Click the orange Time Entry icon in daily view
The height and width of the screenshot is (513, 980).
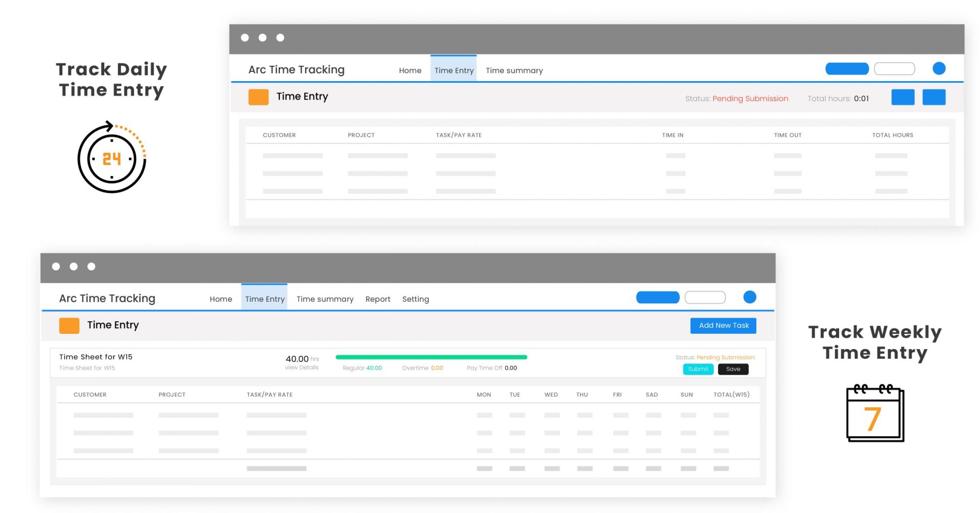point(259,96)
